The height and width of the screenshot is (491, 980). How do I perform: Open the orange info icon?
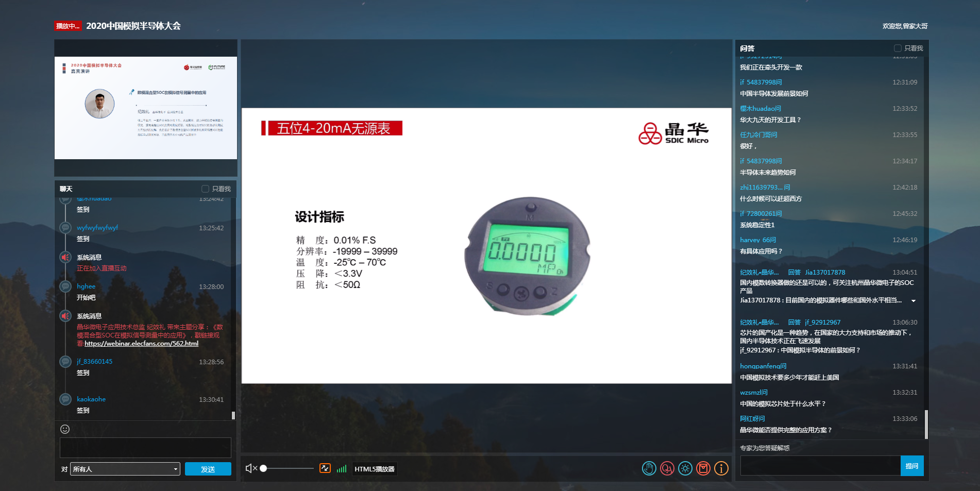(x=721, y=468)
